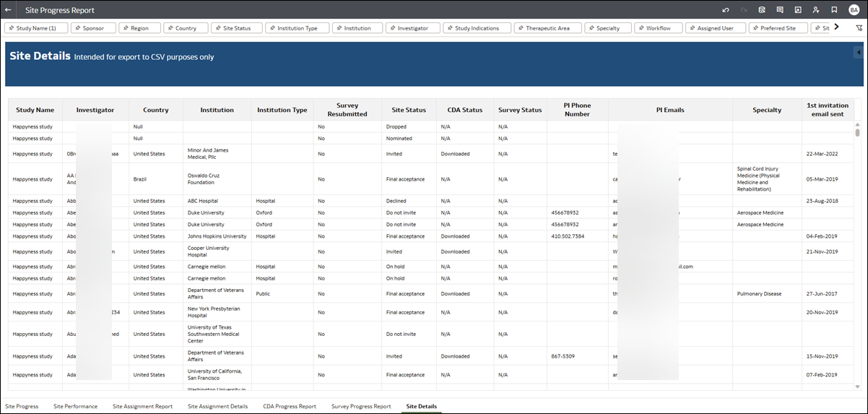Click the pin icon on Assigned User filter
Screen dimensions: 868x414
pyautogui.click(x=692, y=28)
